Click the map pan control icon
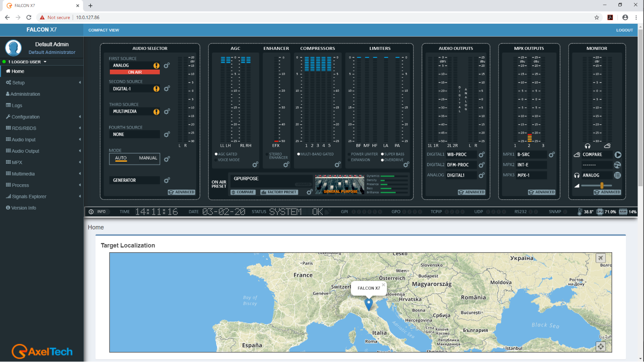The width and height of the screenshot is (644, 362). (x=601, y=346)
